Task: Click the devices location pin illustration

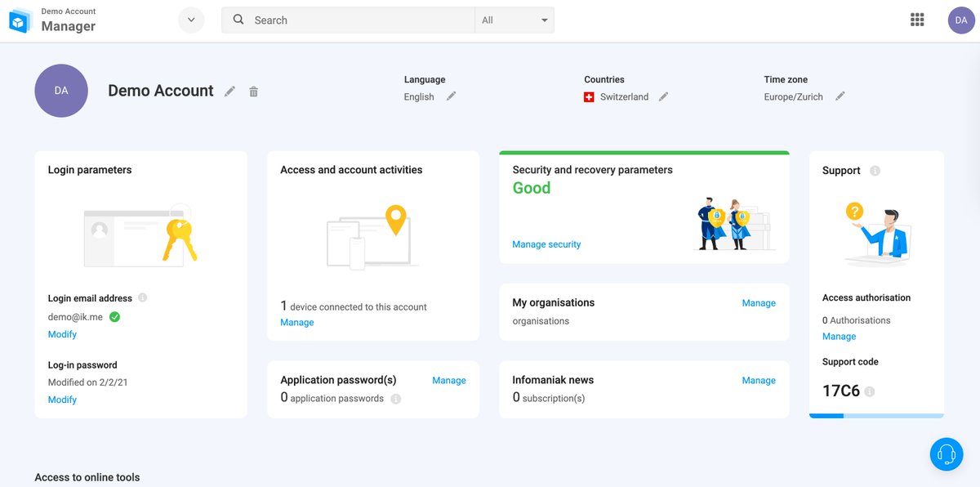Action: pos(373,236)
